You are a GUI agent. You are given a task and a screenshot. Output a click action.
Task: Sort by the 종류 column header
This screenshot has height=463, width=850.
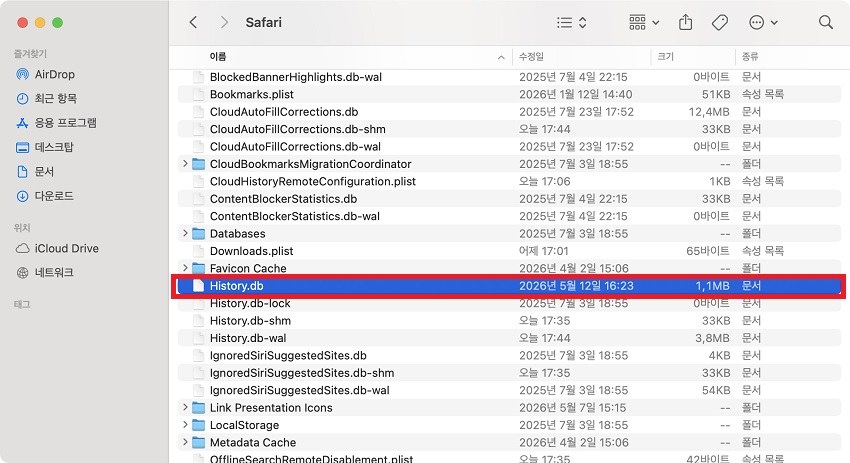[x=750, y=56]
